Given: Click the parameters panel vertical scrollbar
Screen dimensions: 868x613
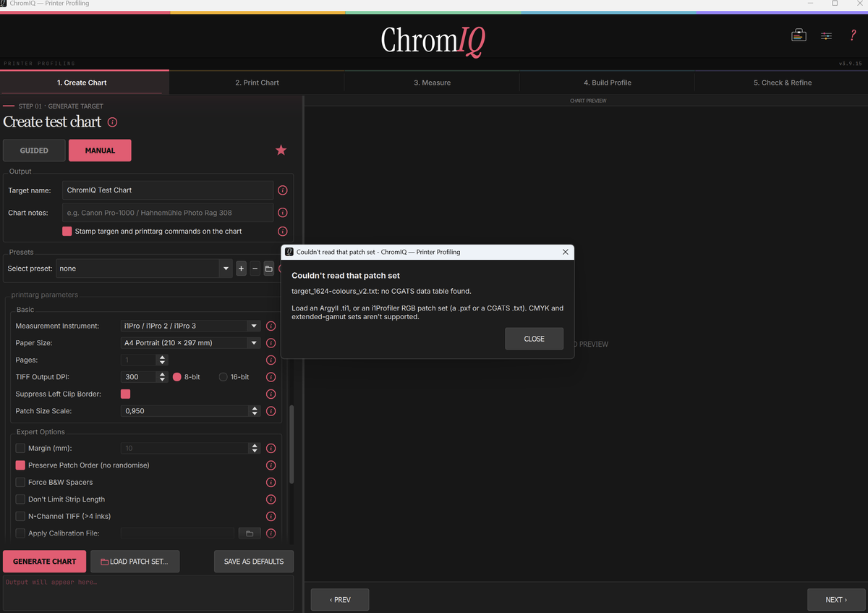Looking at the screenshot, I should click(x=292, y=444).
